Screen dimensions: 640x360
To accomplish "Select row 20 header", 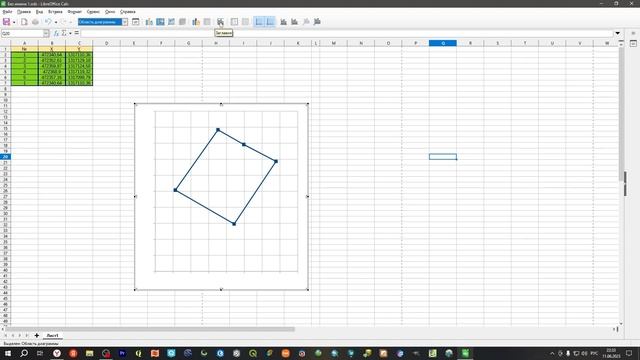I will click(x=5, y=157).
